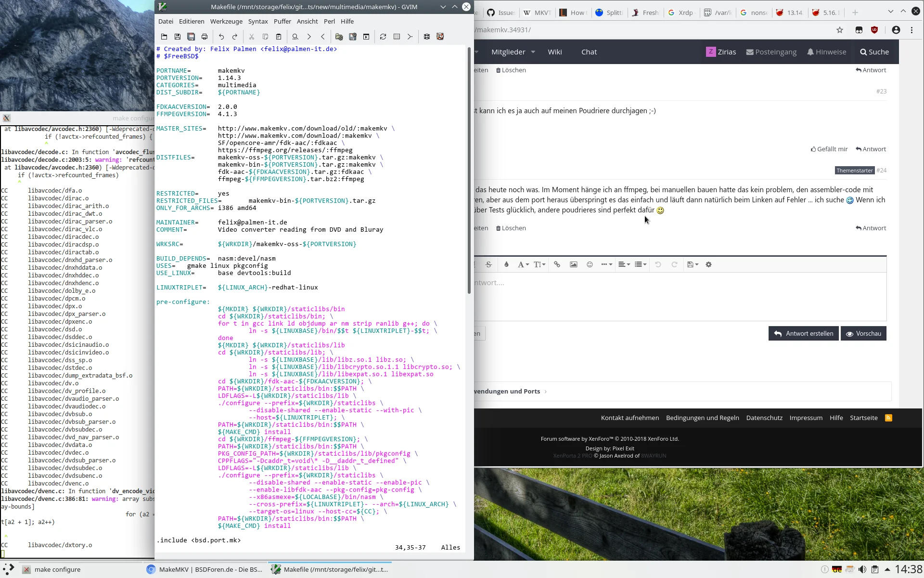
Task: Click the Load Session icon in GVIM
Action: [x=339, y=37]
